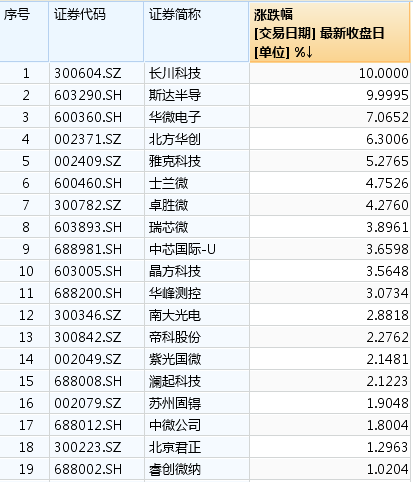Screen dimensions: 413x482
Task: Select the 士兰微 row name
Action: 168,183
